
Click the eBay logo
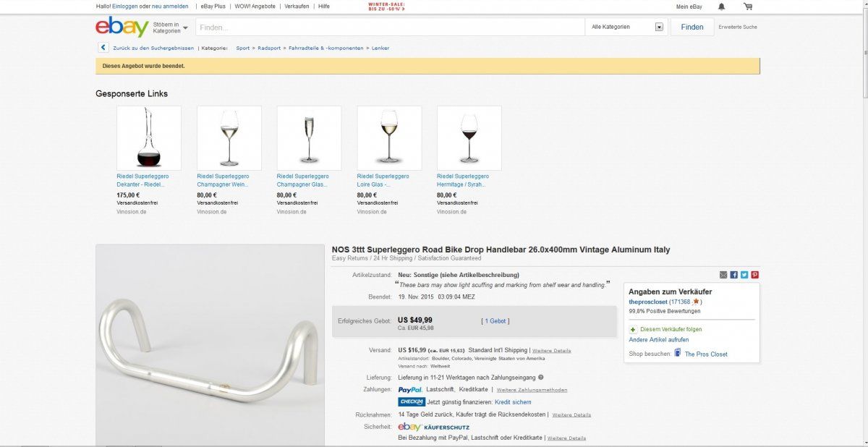pyautogui.click(x=122, y=27)
